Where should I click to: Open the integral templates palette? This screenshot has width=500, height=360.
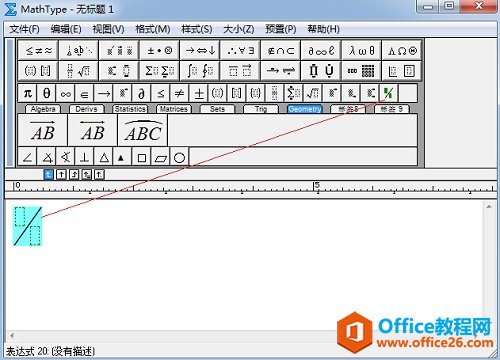pyautogui.click(x=200, y=71)
